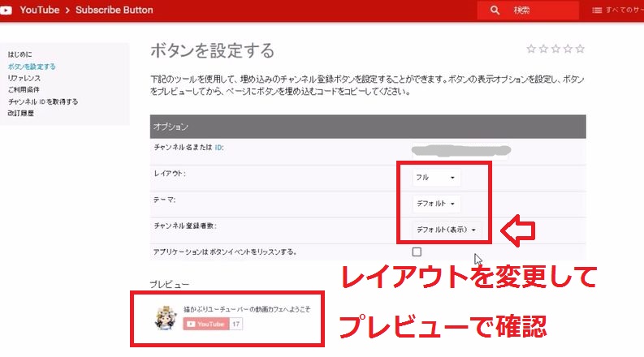Viewport: 644px width, 357px height.
Task: Click the channel name or ID input field
Action: coord(461,151)
